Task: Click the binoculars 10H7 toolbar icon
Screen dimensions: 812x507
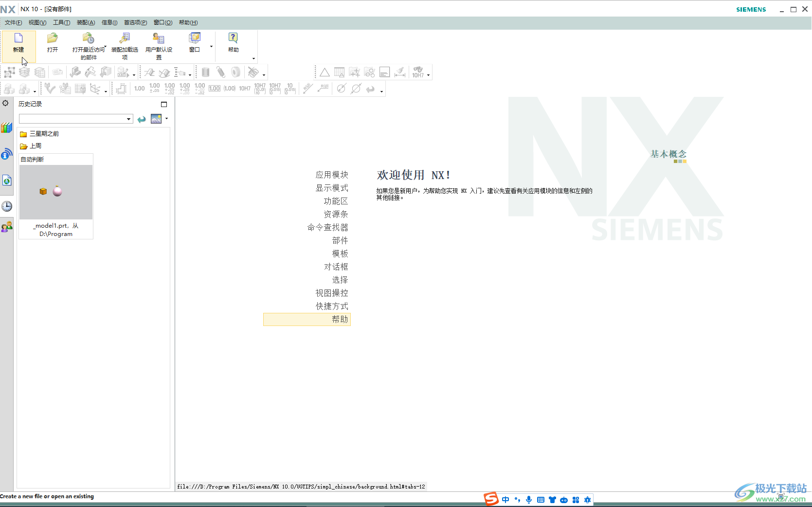Action: pos(418,72)
